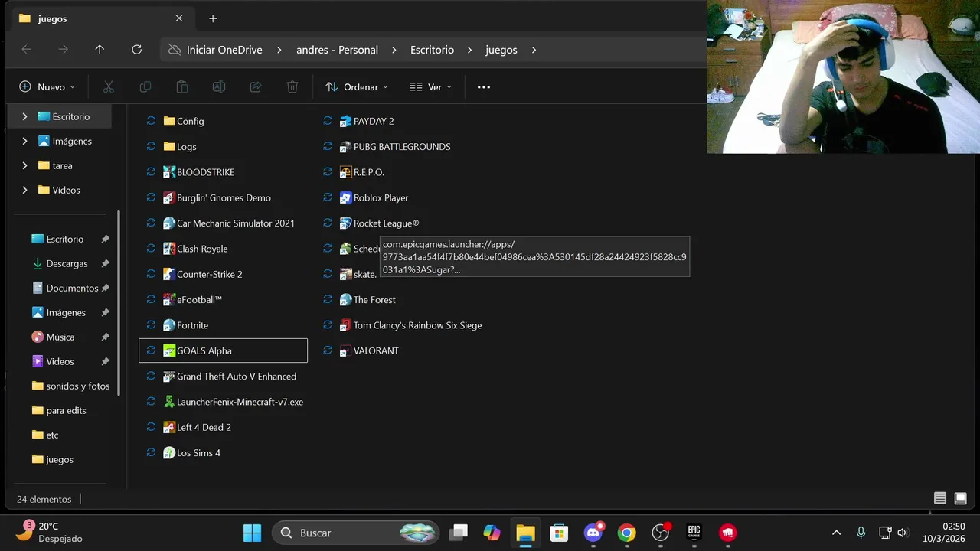Click the Delete trash icon
Viewport: 980px width, 551px height.
click(292, 87)
